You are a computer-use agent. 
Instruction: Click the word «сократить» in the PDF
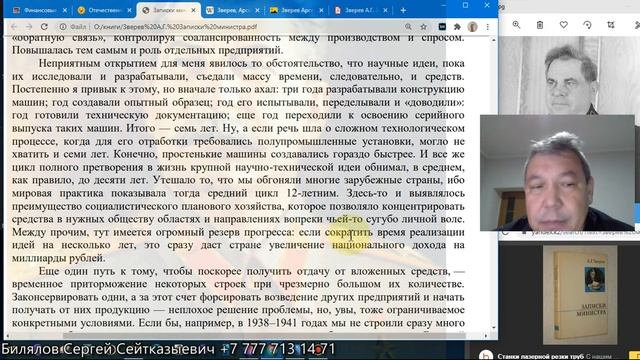349,232
